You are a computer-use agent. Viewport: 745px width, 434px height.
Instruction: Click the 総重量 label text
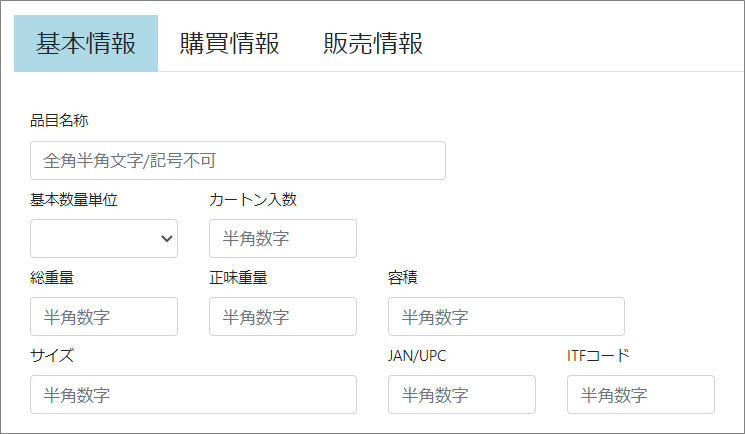coord(52,277)
